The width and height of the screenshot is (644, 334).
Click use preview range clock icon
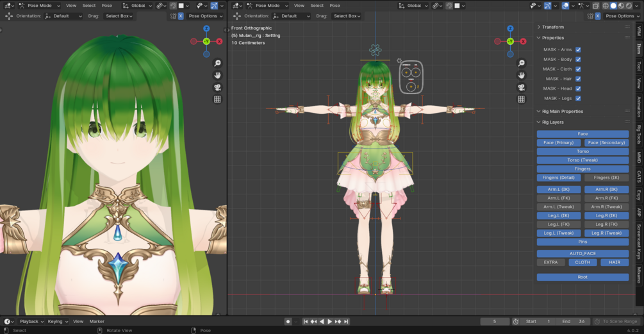516,322
